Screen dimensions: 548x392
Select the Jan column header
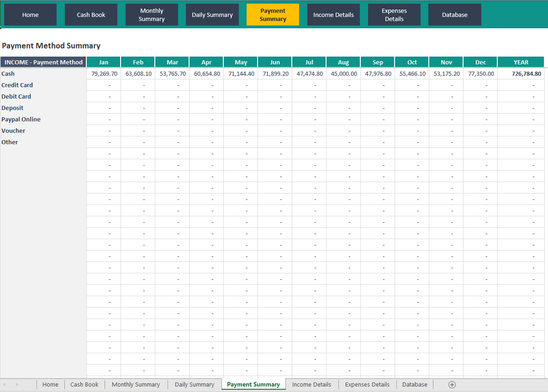104,62
